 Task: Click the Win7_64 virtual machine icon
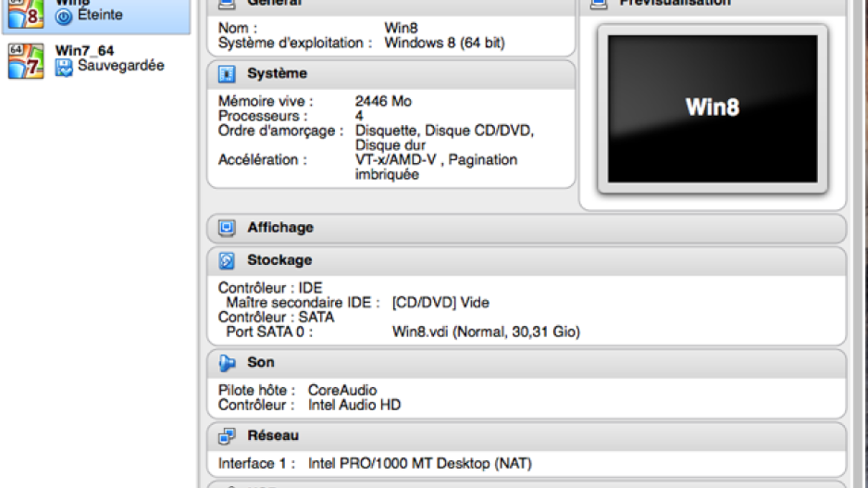coord(26,61)
